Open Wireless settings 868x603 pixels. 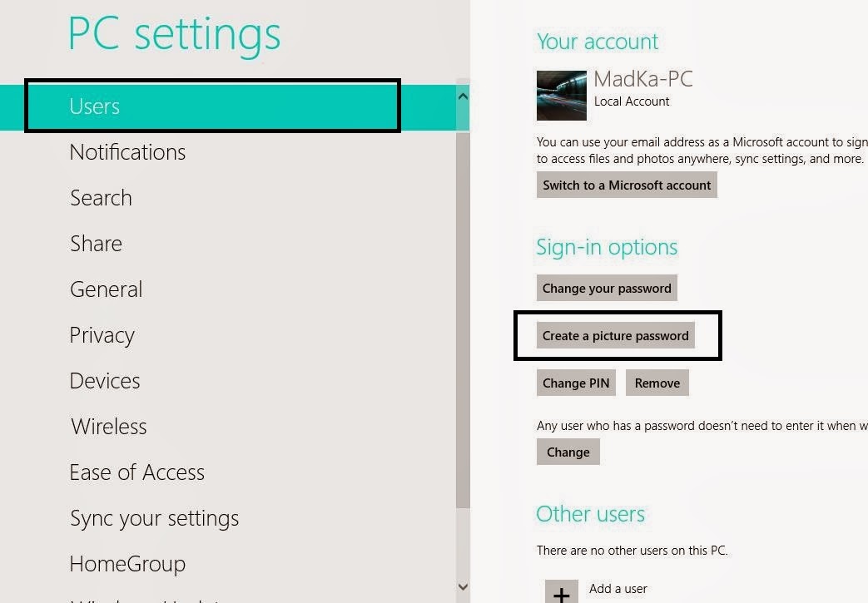point(108,426)
